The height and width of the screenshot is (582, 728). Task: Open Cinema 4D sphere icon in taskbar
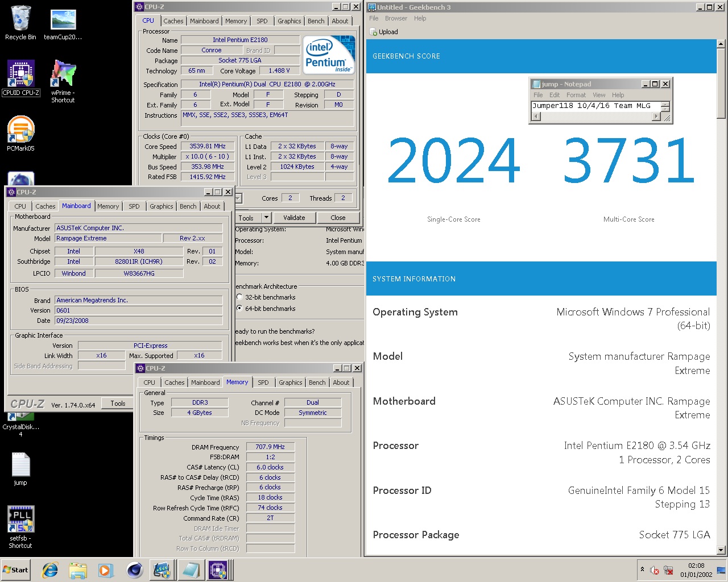(134, 569)
